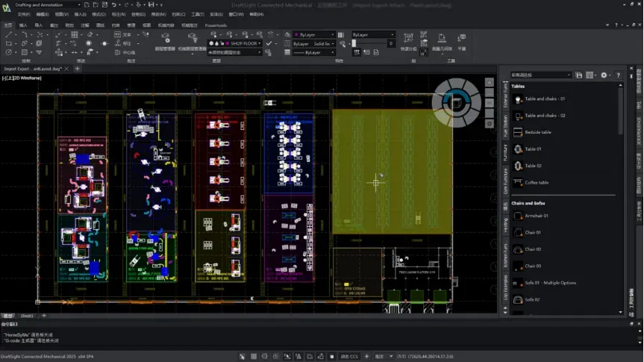Open the Powertools ribbon tab

click(216, 25)
